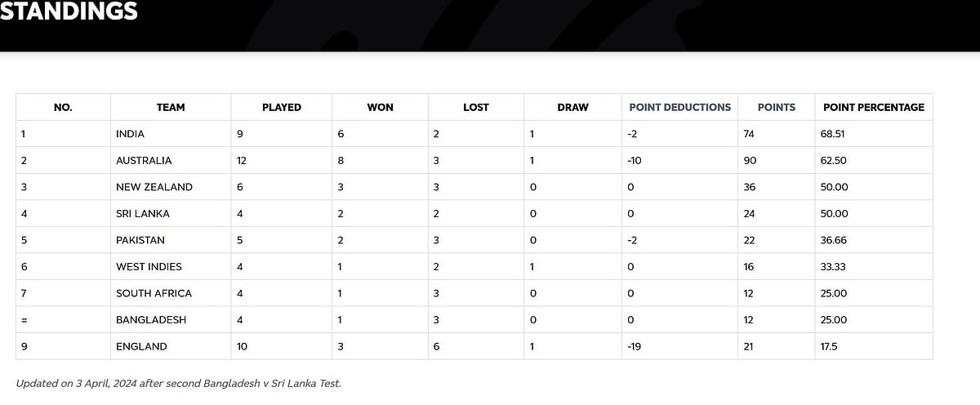Click the POINT PERCENTAGE column header
980x405 pixels.
pyautogui.click(x=873, y=107)
